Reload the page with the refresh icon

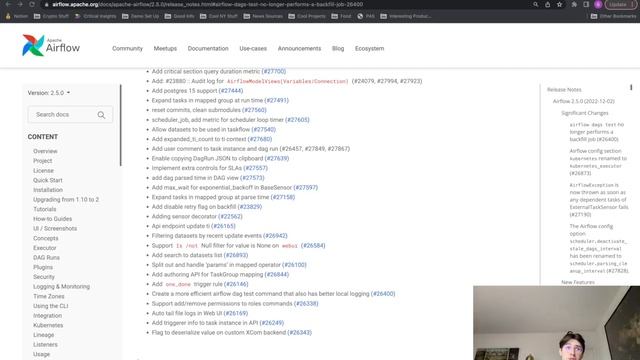point(32,4)
